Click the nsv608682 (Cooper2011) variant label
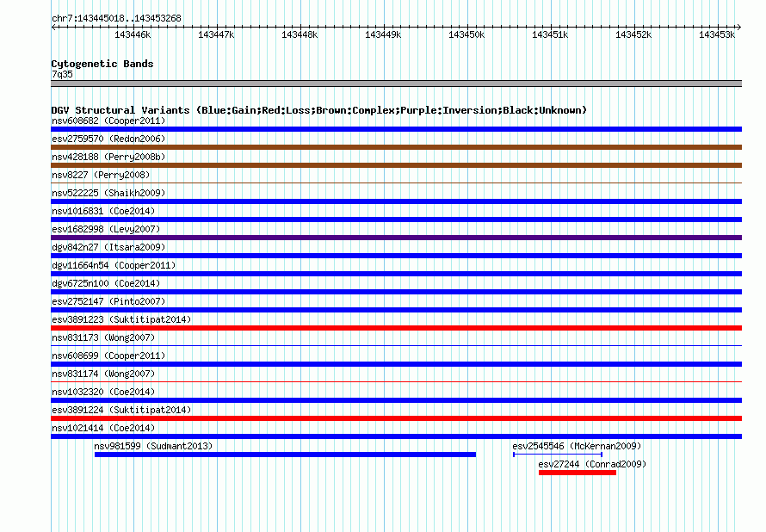 point(108,121)
